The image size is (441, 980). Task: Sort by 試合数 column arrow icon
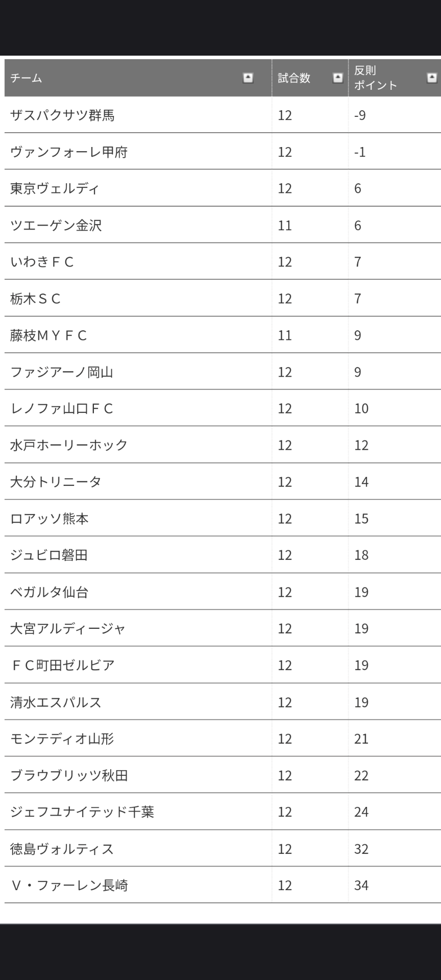337,78
